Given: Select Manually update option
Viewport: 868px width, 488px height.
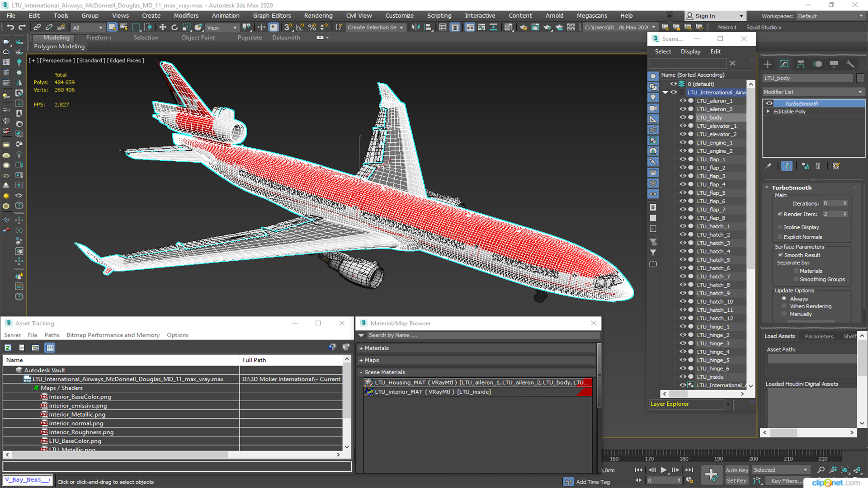Looking at the screenshot, I should click(784, 314).
